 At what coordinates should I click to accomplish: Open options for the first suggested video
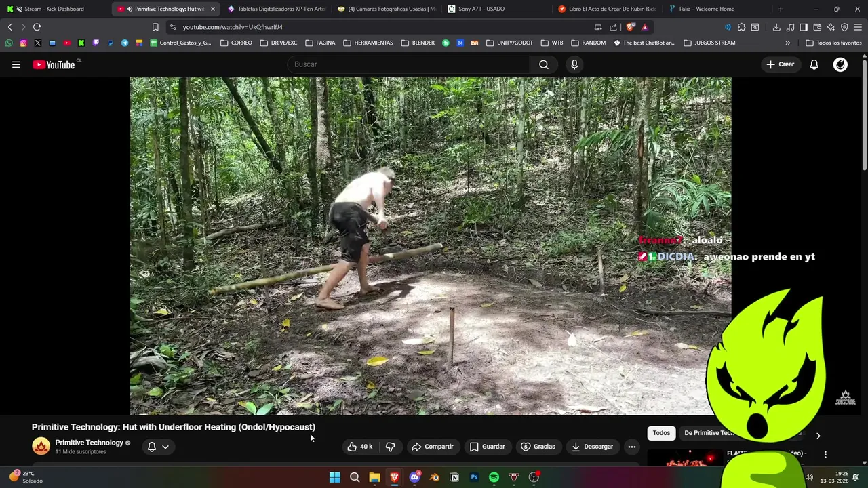[x=825, y=455]
